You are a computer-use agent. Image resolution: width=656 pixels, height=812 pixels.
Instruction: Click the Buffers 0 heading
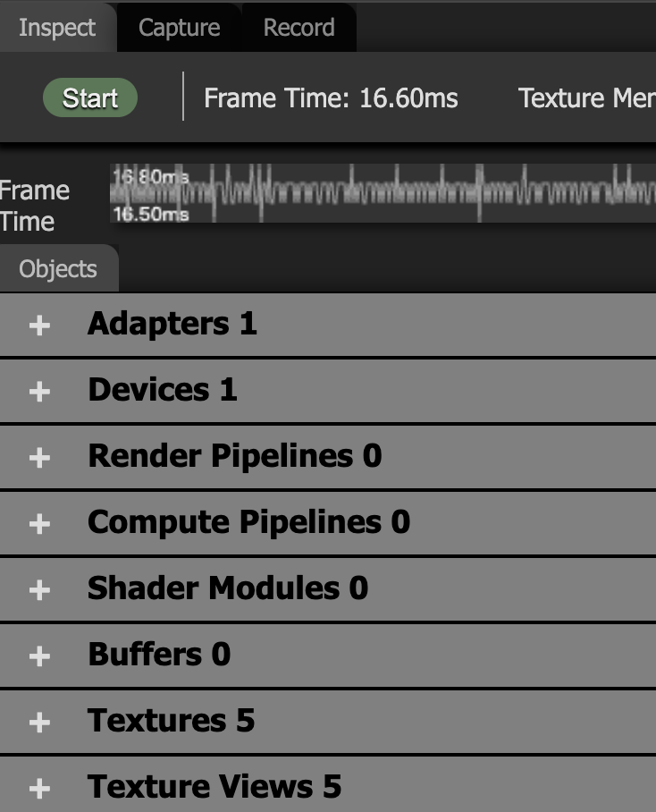[159, 655]
